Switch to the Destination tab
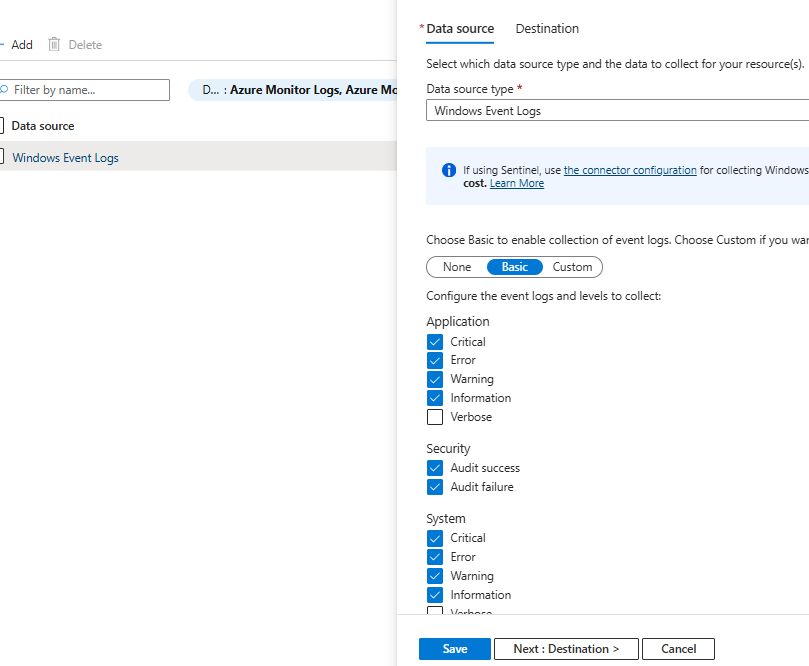This screenshot has width=809, height=666. pos(547,29)
